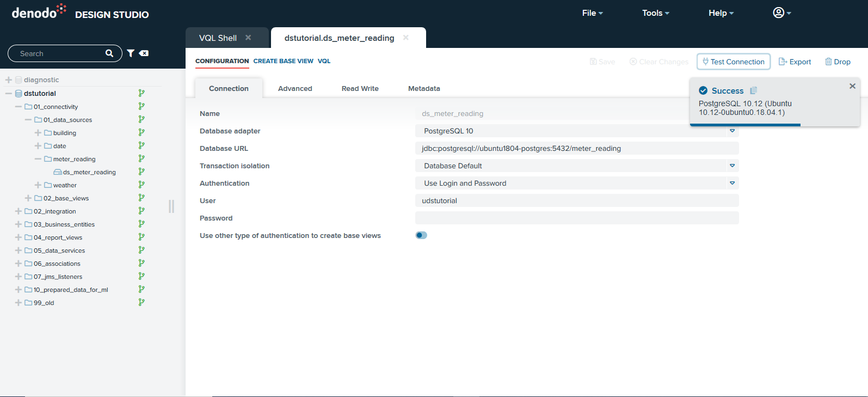
Task: Select the Connection tab
Action: point(229,88)
